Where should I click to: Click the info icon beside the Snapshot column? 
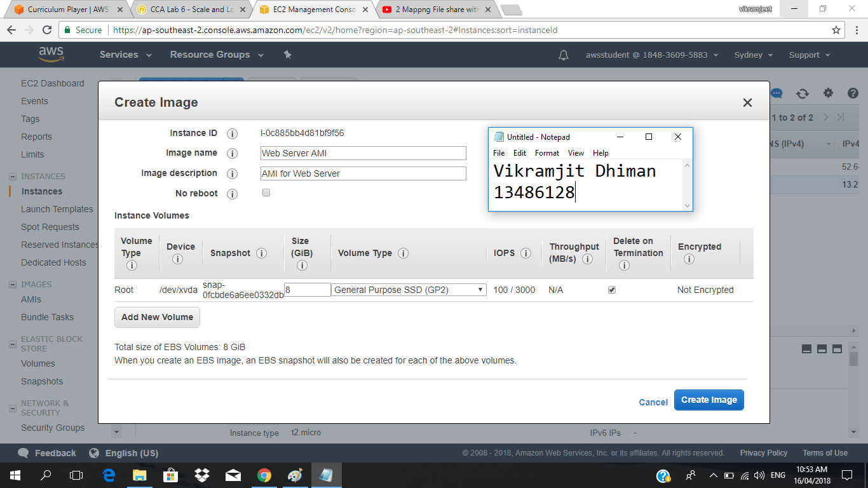(x=261, y=253)
